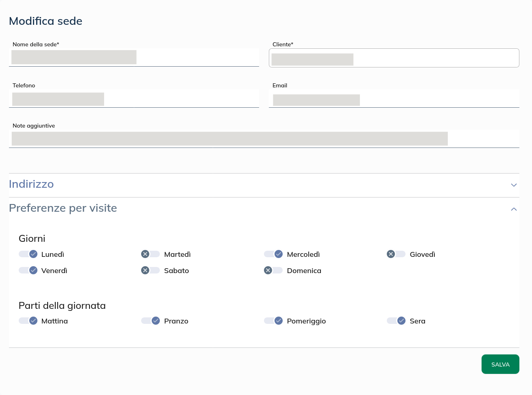Disable the Mattina time toggle

pos(28,321)
